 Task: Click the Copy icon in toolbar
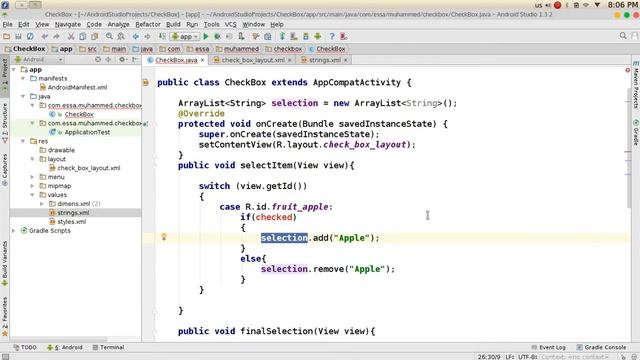pos(83,37)
